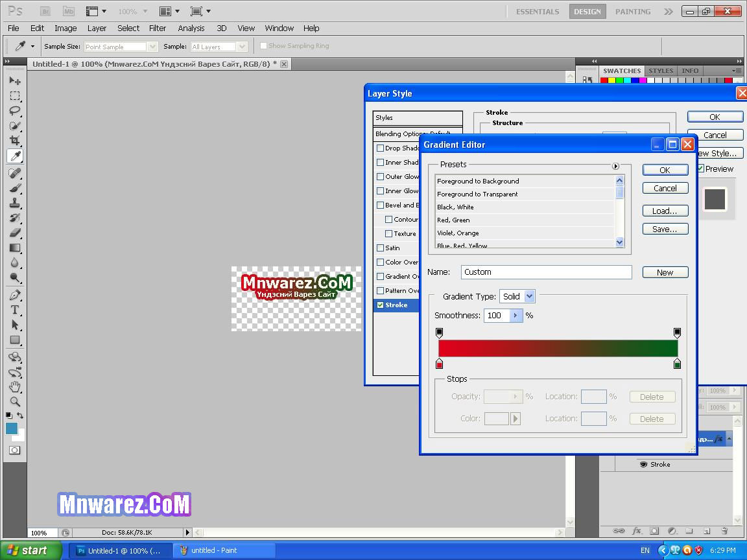This screenshot has width=747, height=560.
Task: Click OK in Layer Style dialog
Action: click(715, 117)
